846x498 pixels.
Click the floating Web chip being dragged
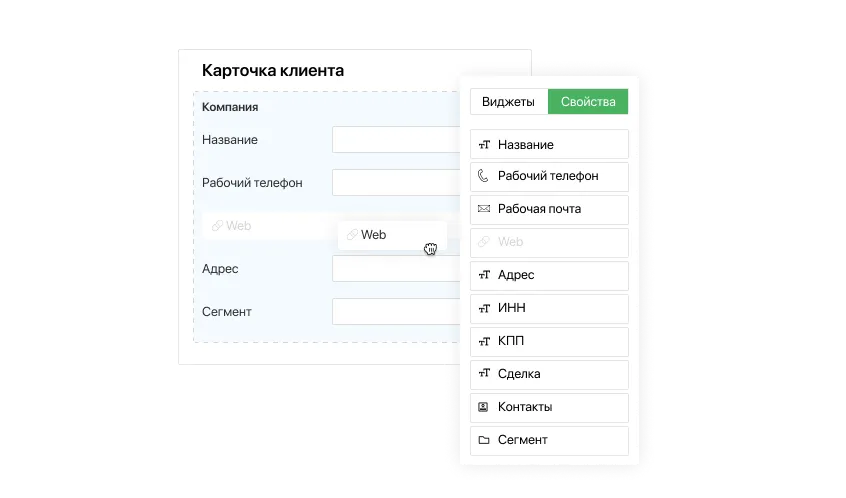pos(392,235)
